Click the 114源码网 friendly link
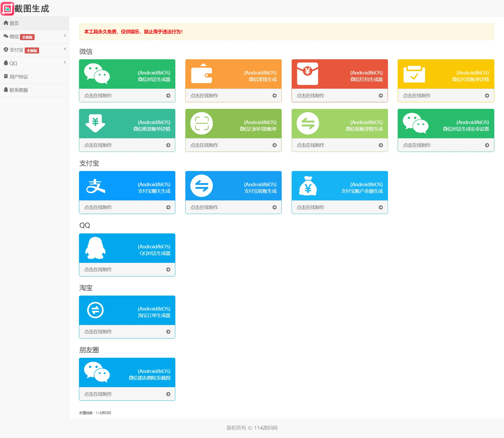Image resolution: width=504 pixels, height=438 pixels. [103, 413]
